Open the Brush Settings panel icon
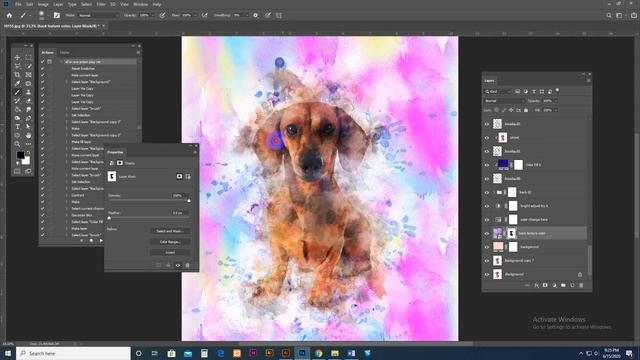Viewport: 640px width, 360px height. 57,15
